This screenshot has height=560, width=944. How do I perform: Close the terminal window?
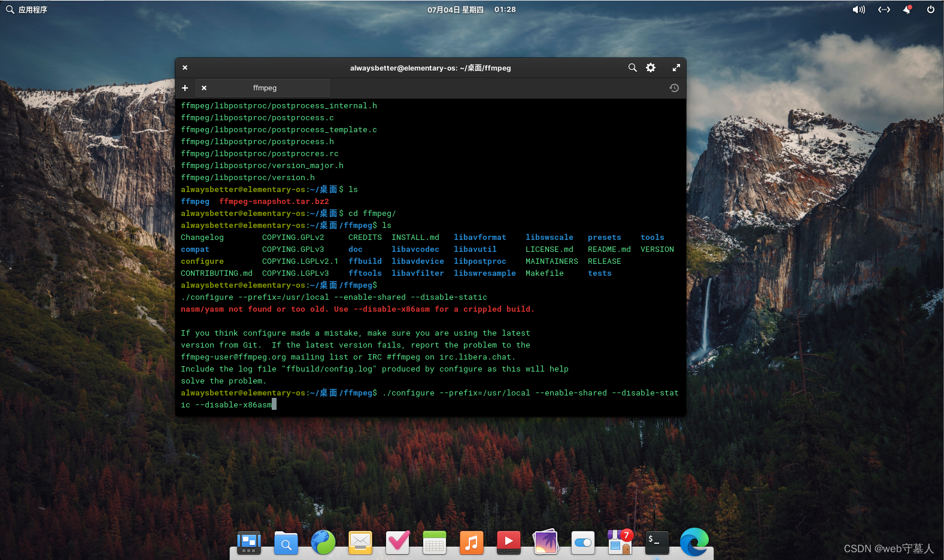(185, 68)
